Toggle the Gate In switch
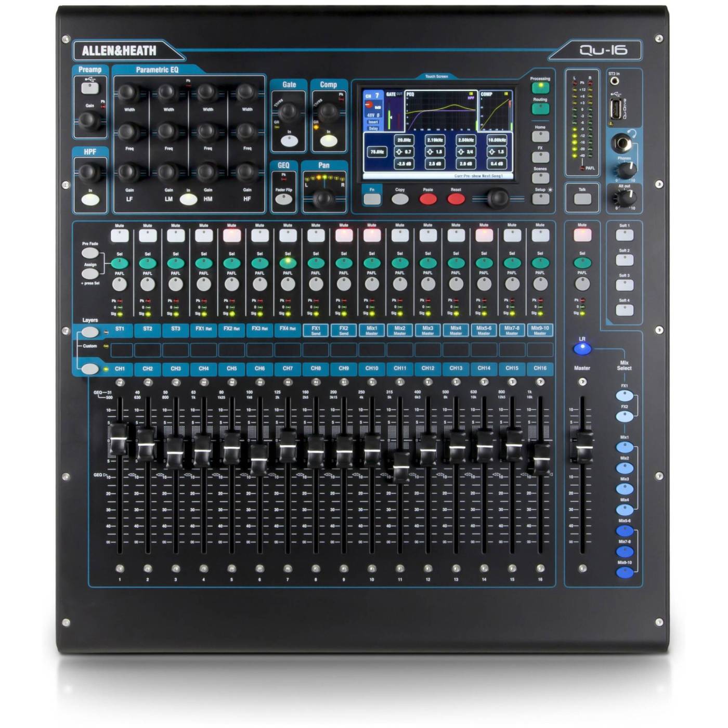The height and width of the screenshot is (728, 728). (x=289, y=140)
